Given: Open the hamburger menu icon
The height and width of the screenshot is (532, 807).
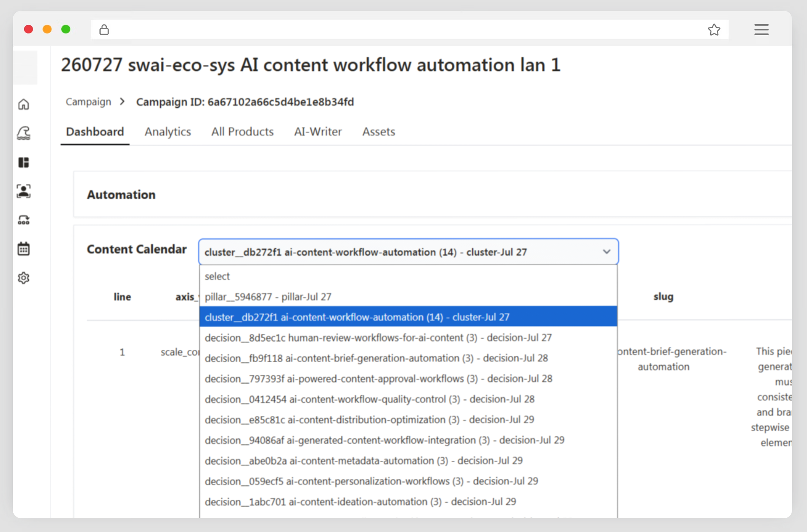Looking at the screenshot, I should (x=762, y=30).
